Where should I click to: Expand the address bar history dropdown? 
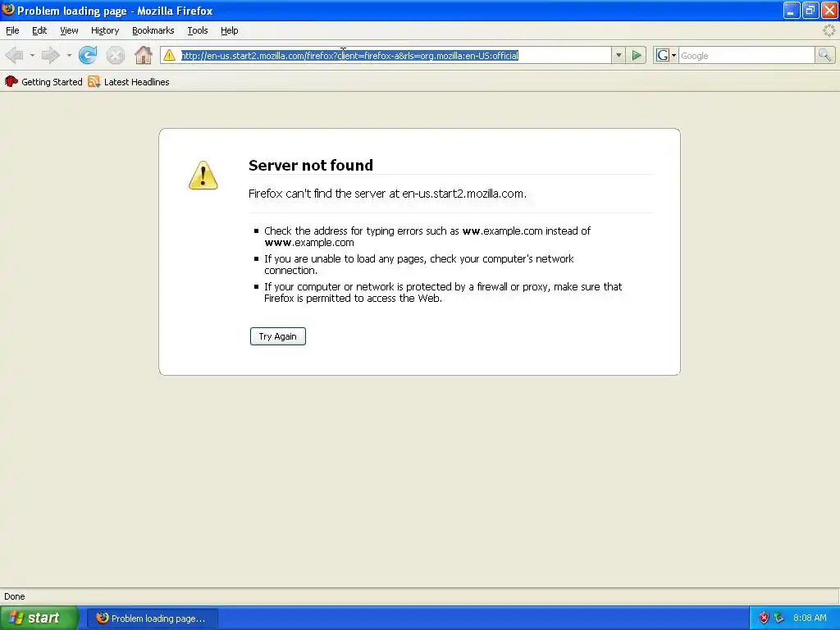pyautogui.click(x=619, y=55)
